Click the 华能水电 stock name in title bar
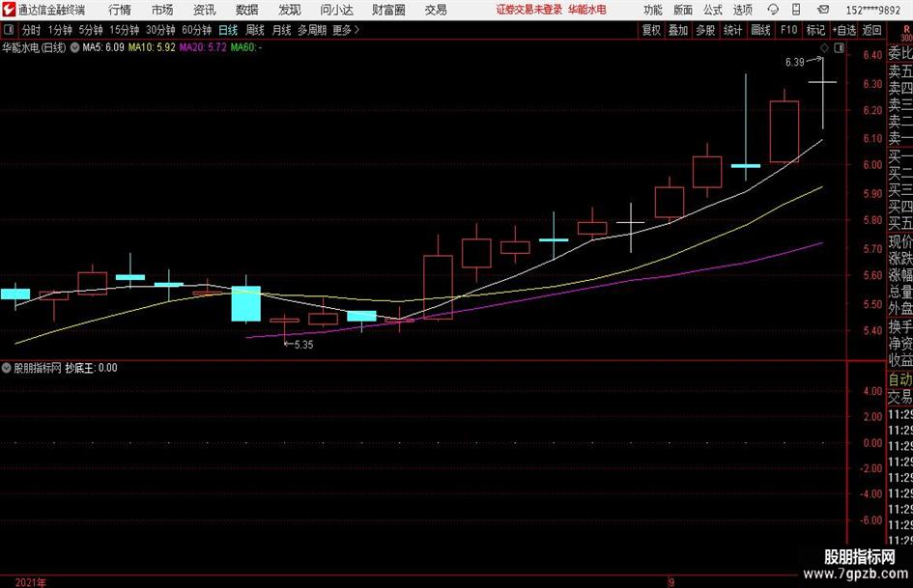This screenshot has width=913, height=588. [x=587, y=10]
